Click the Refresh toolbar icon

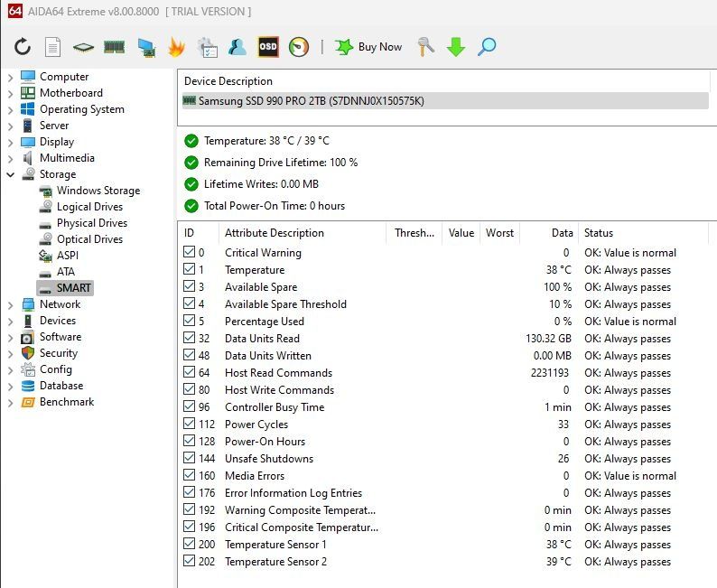pyautogui.click(x=22, y=47)
